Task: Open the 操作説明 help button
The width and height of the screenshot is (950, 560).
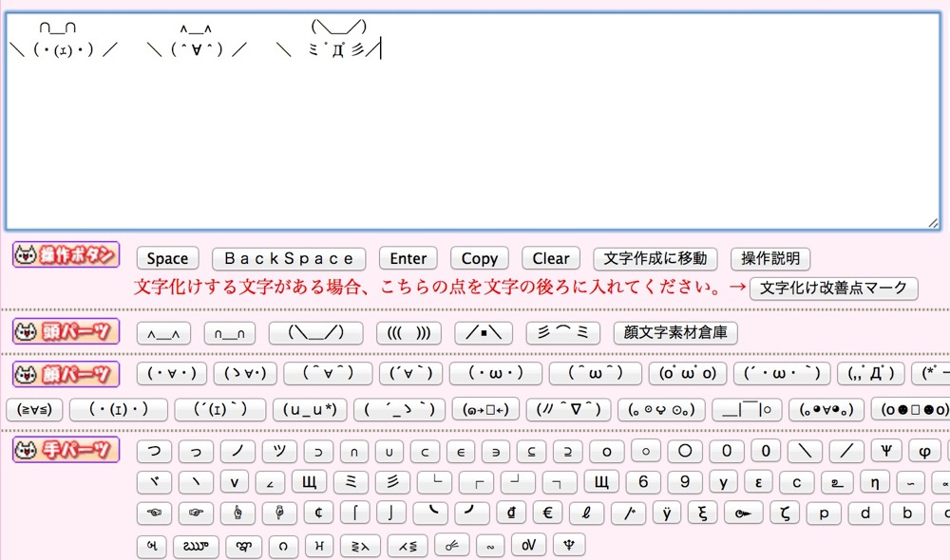Action: tap(770, 258)
